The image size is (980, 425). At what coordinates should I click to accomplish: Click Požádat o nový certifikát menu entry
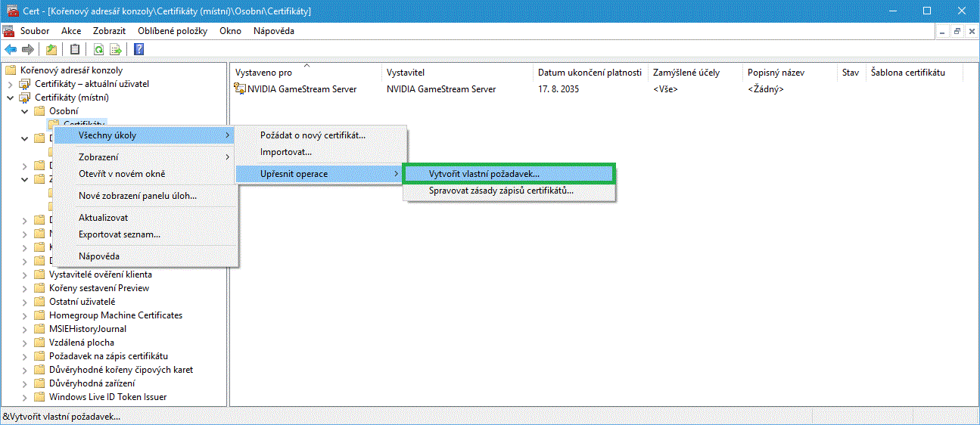(x=313, y=135)
